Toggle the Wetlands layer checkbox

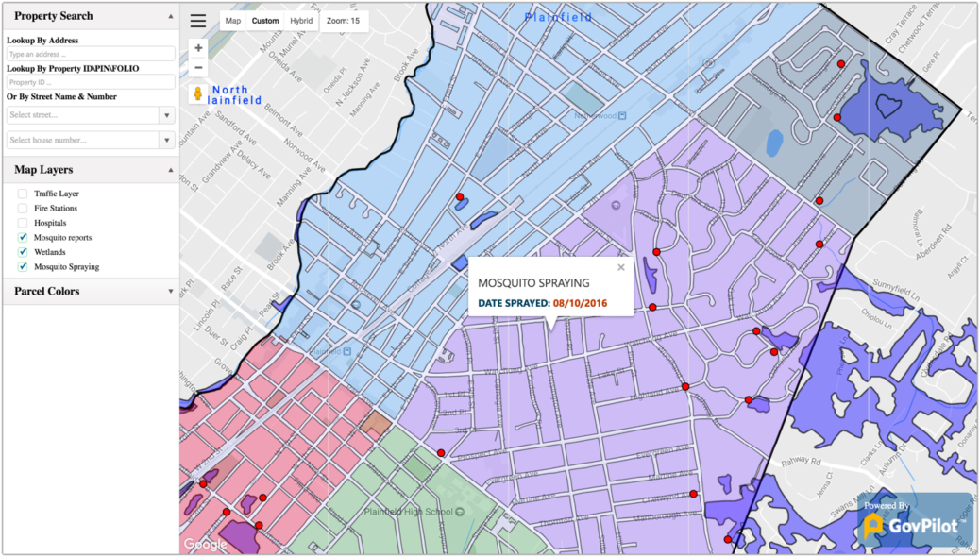click(x=23, y=252)
